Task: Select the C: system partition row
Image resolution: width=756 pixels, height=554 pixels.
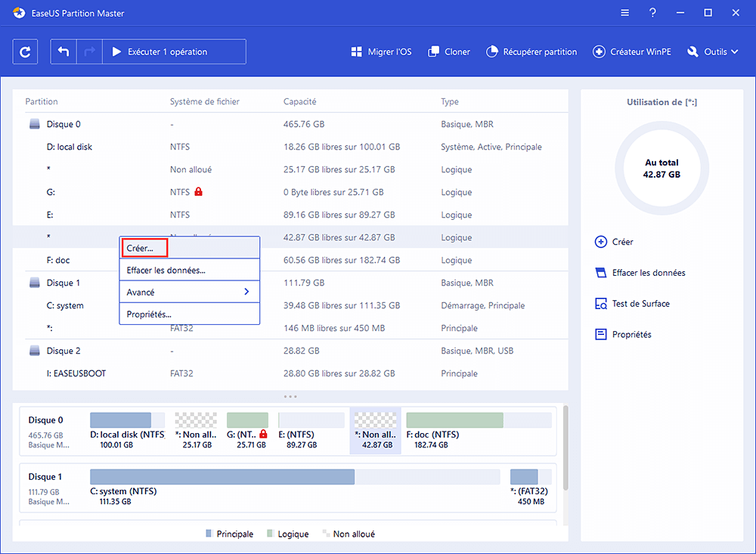Action: pyautogui.click(x=290, y=305)
